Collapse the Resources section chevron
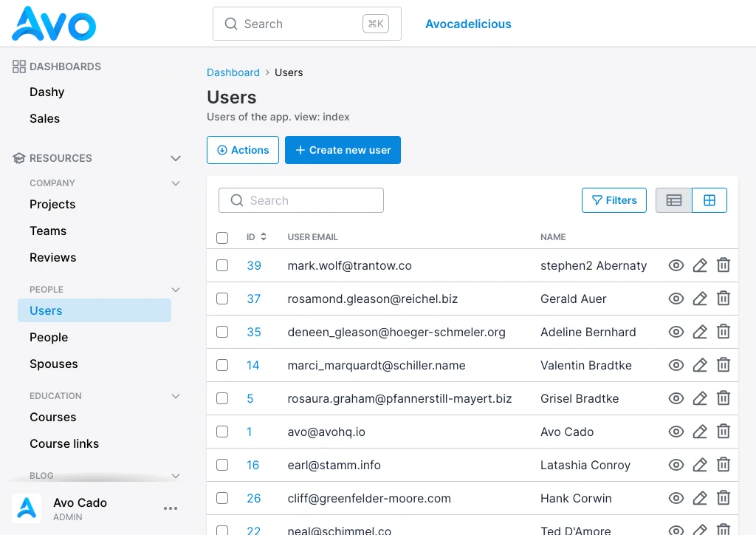756x535 pixels. [176, 158]
